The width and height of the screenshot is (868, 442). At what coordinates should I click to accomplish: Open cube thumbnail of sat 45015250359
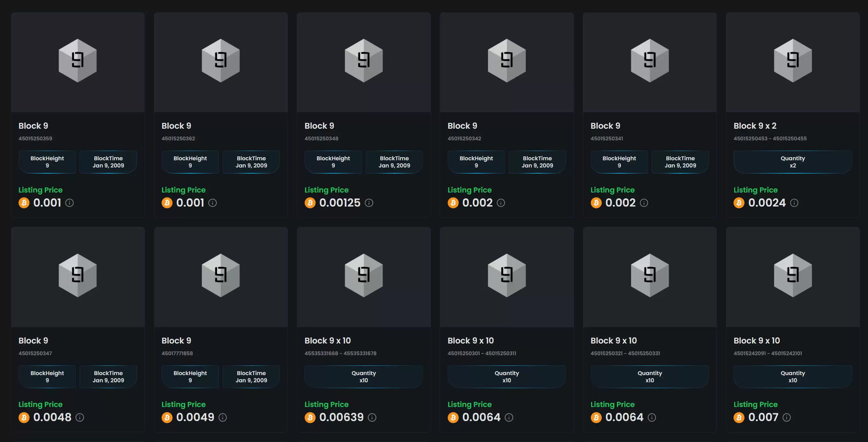click(78, 61)
